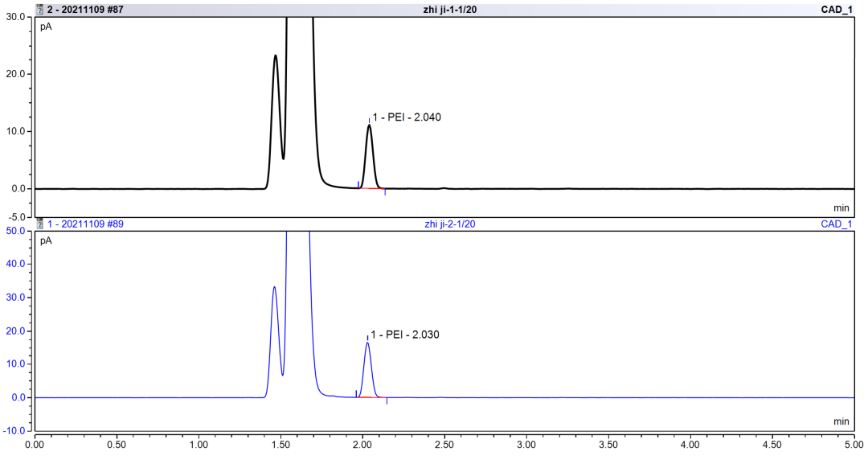
Task: Click the sample vial icon beside injection #87
Action: coord(40,9)
